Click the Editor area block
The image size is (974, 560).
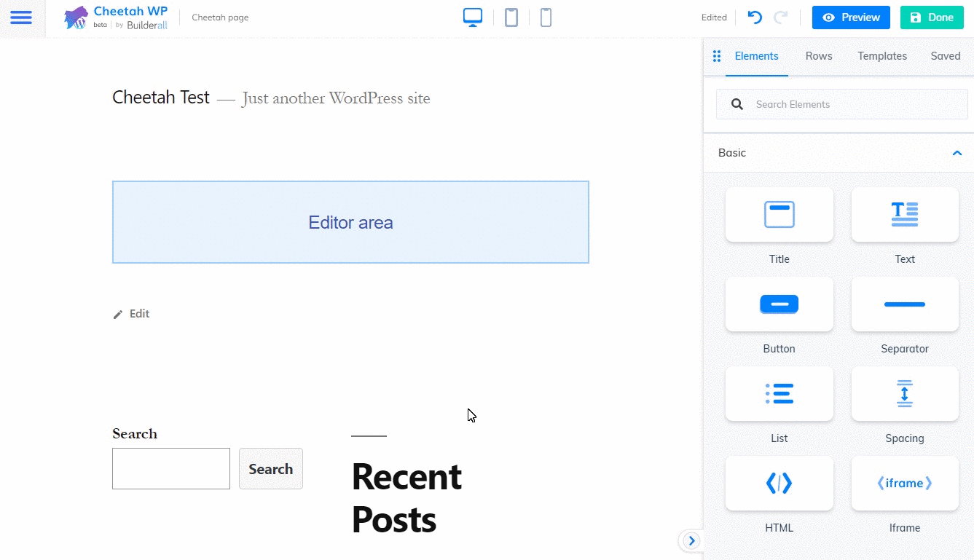(350, 222)
